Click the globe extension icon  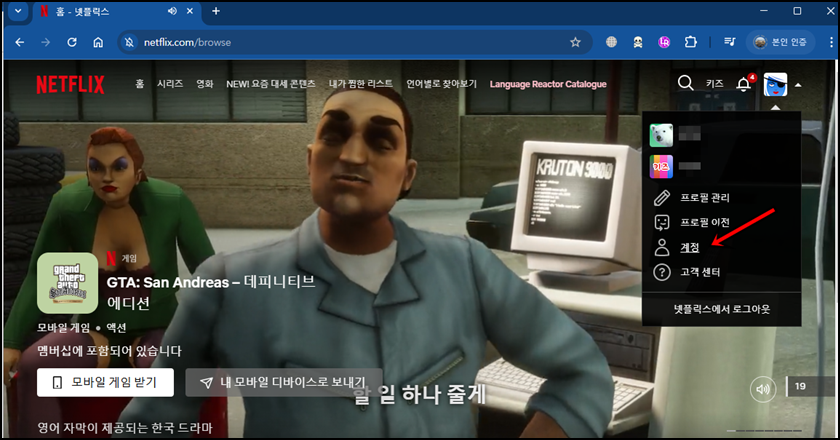click(611, 42)
